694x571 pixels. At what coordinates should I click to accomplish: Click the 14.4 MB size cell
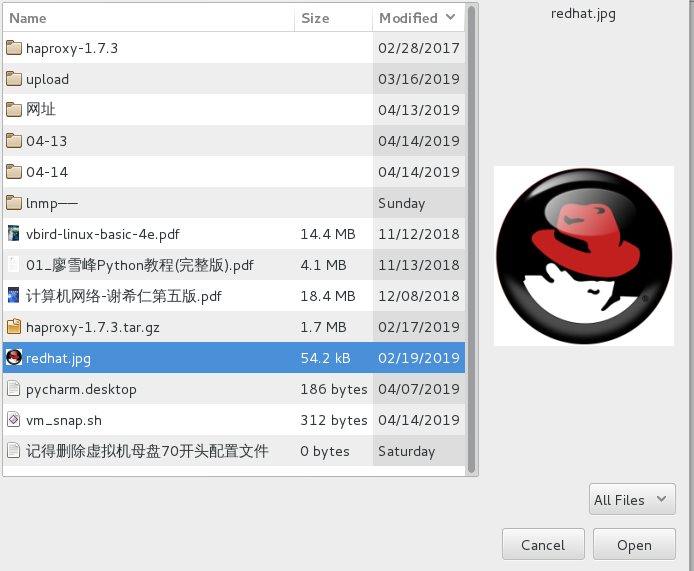[328, 234]
